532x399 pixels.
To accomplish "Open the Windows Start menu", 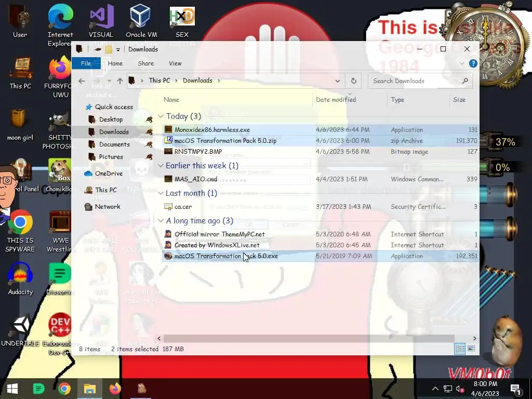I will pos(12,389).
